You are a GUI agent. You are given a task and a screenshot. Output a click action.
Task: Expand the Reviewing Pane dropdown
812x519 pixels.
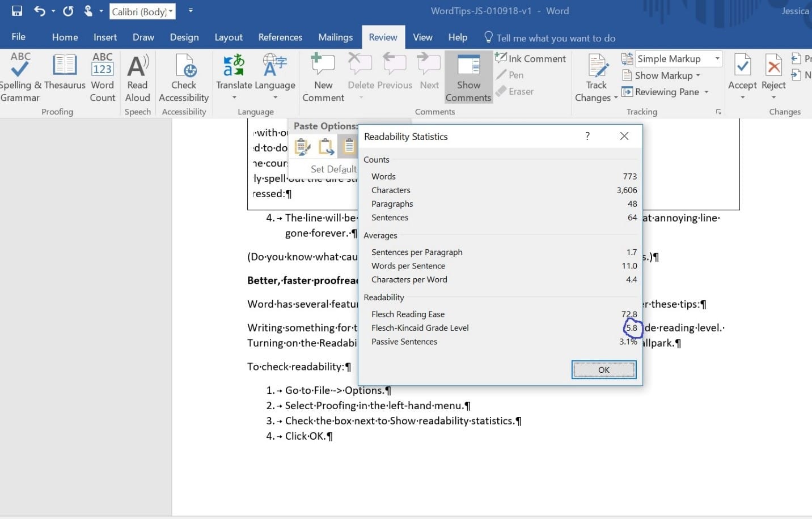click(705, 92)
